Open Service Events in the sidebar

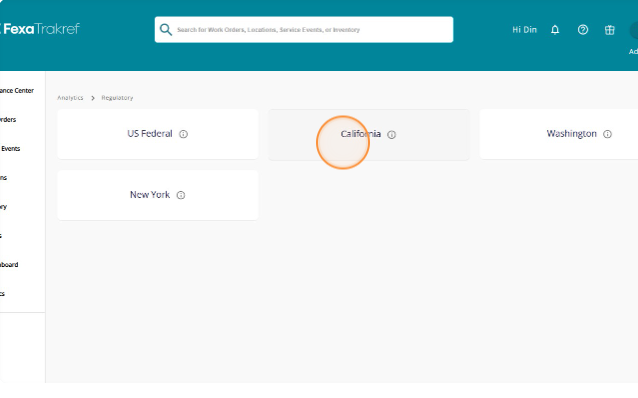point(10,149)
